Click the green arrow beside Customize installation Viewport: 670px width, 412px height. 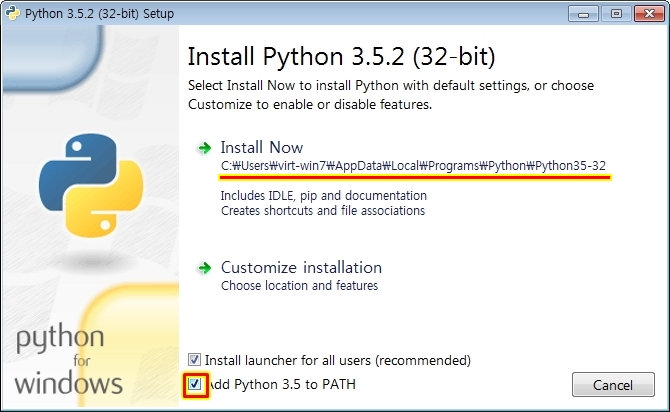[204, 268]
